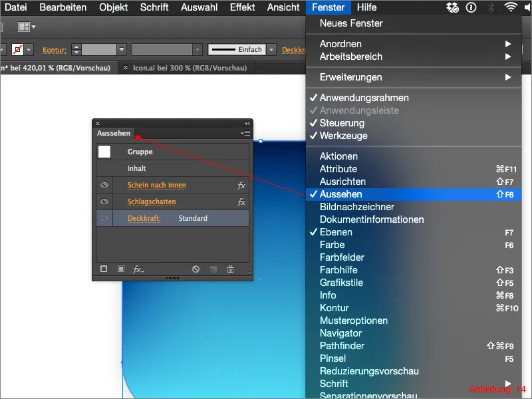
Task: Expand the Arbeitsbereich submenu
Action: tap(414, 57)
